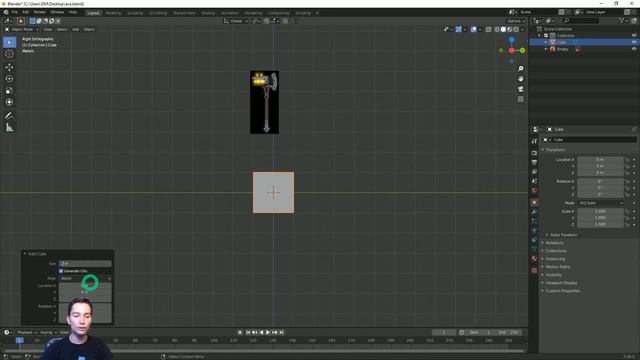Select the Select Box tool
The height and width of the screenshot is (360, 640).
click(9, 42)
